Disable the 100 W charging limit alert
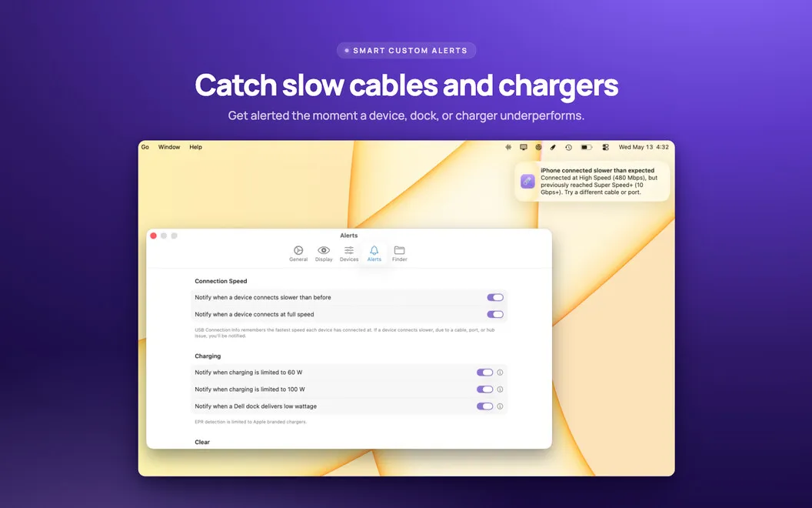Screen dimensions: 812x508 [484, 389]
